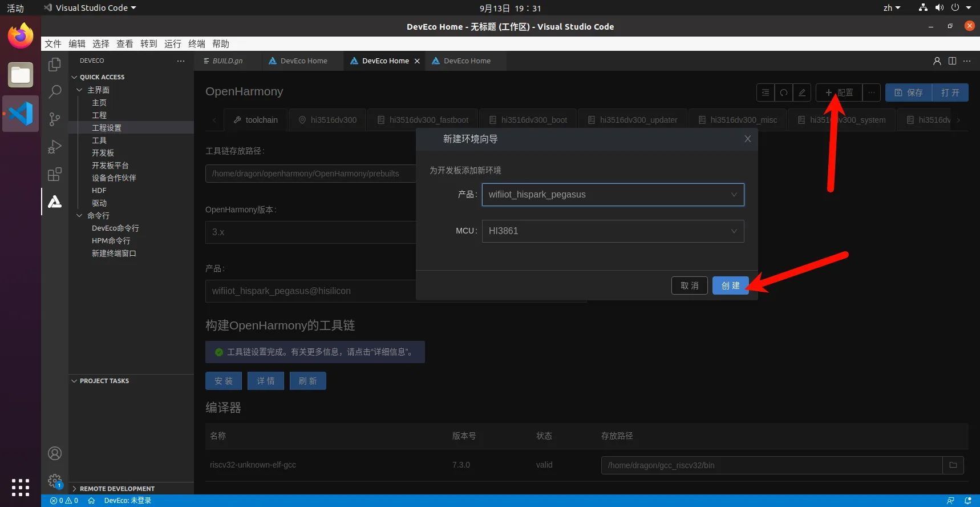Collapse the 主界面 tree node
The height and width of the screenshot is (507, 980).
(x=80, y=90)
